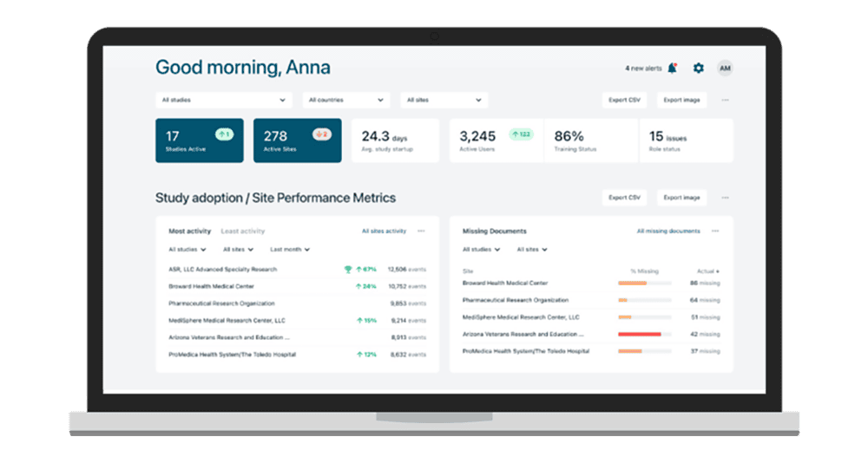This screenshot has height=450, width=868.
Task: Click ProMedica Health System in Missing Documents
Action: 526,351
